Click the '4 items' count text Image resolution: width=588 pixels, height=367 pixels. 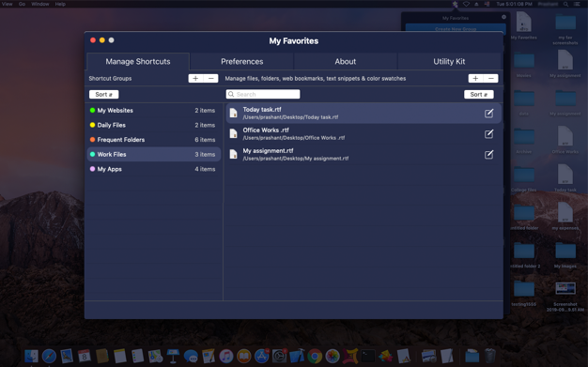click(205, 169)
